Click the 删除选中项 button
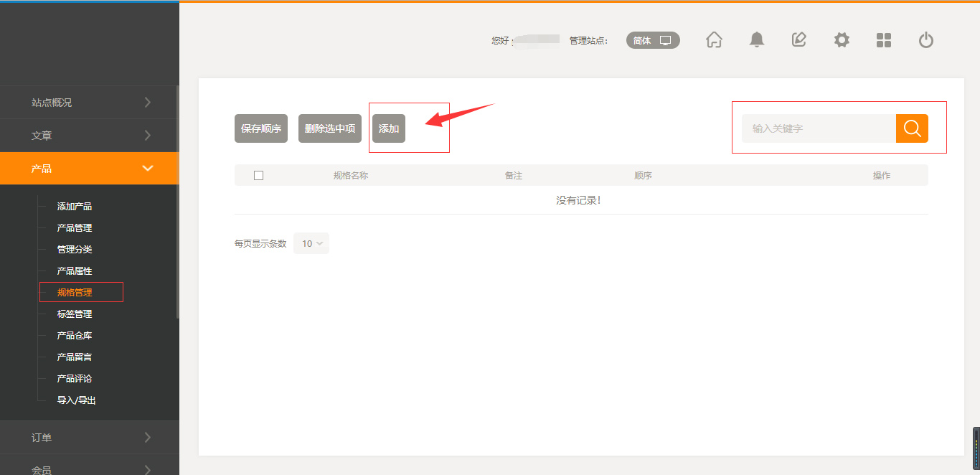Screen dimensions: 980x475 [330, 128]
